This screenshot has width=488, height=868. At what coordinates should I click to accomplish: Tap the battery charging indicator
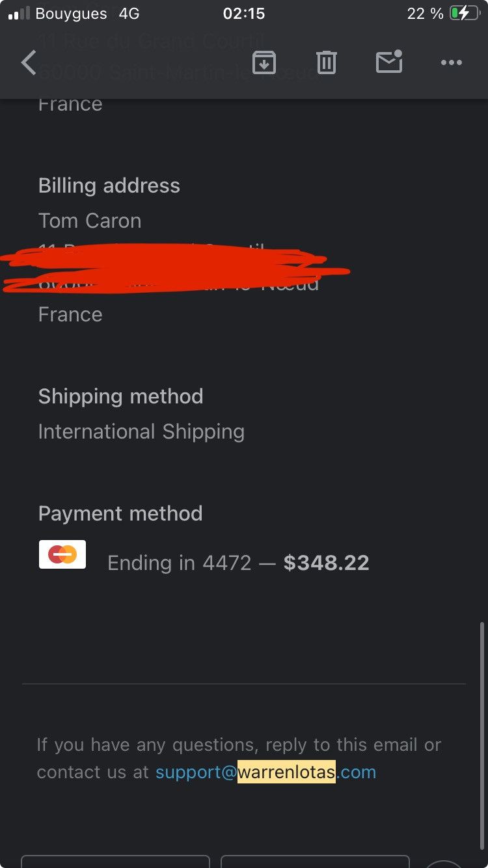(x=464, y=13)
